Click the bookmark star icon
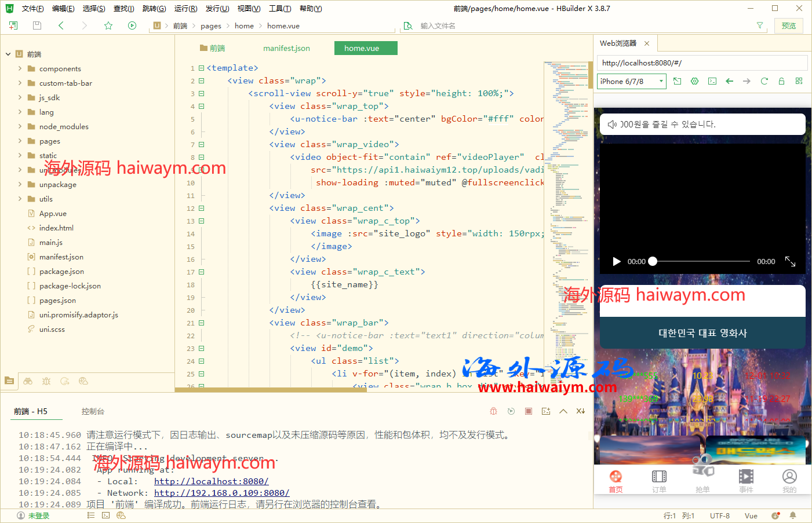Screen dimensions: 812x523 [x=108, y=25]
